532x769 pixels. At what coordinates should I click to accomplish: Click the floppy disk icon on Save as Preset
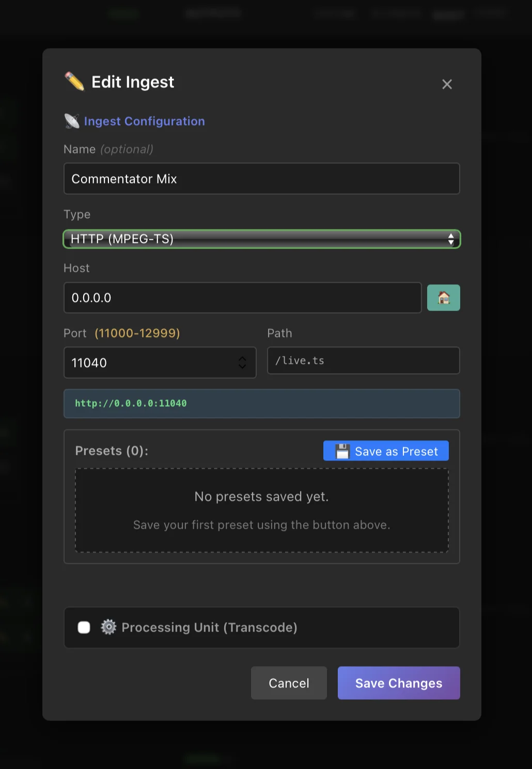pos(342,451)
